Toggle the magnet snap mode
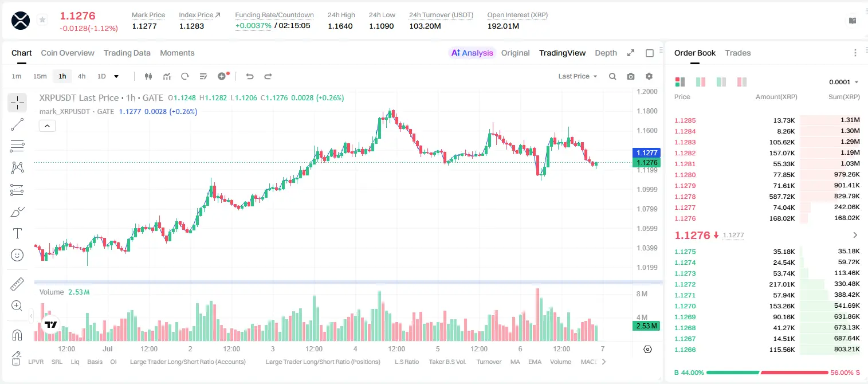 coord(17,335)
